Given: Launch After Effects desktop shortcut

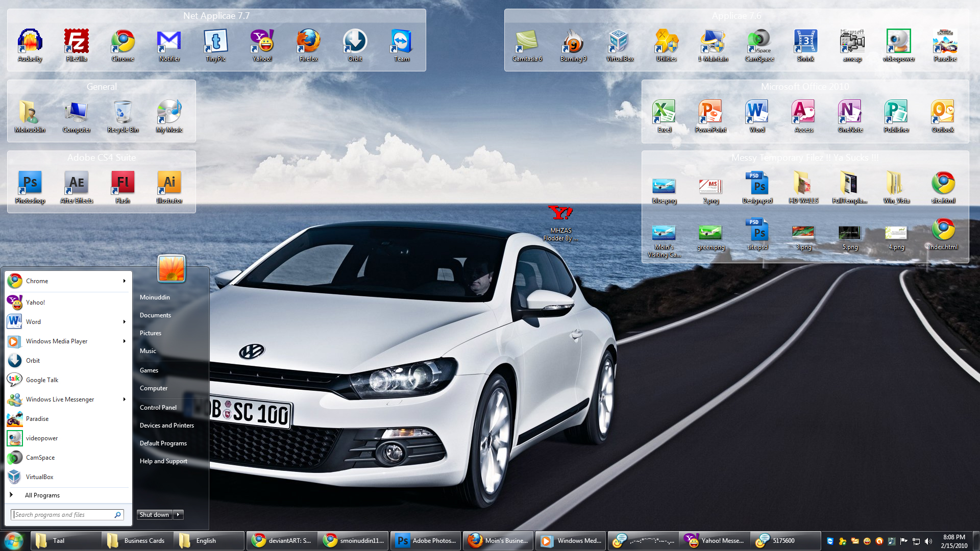Looking at the screenshot, I should (77, 187).
